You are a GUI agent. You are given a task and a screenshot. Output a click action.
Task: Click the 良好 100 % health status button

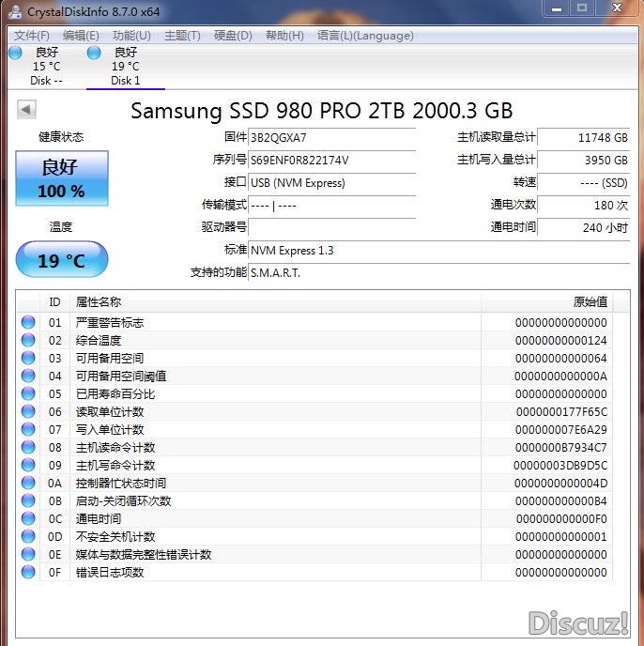point(62,178)
